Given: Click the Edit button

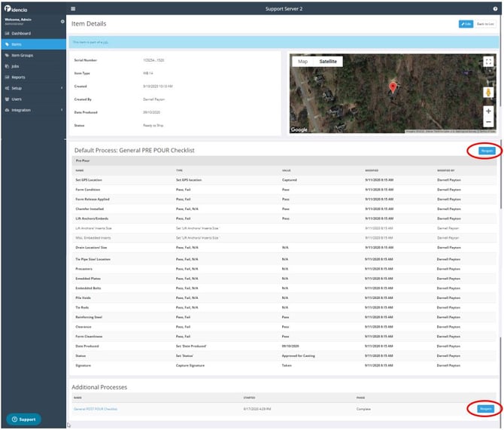Looking at the screenshot, I should [466, 24].
